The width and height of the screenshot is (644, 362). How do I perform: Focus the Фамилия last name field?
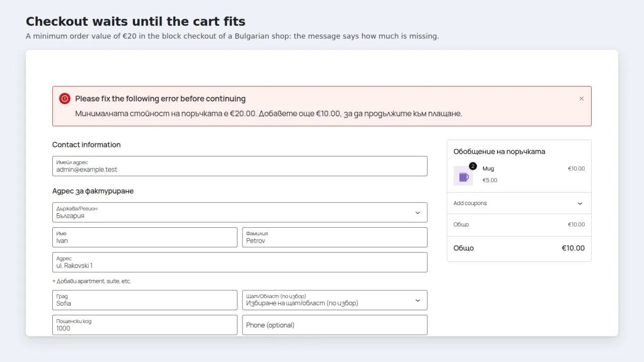tap(335, 237)
